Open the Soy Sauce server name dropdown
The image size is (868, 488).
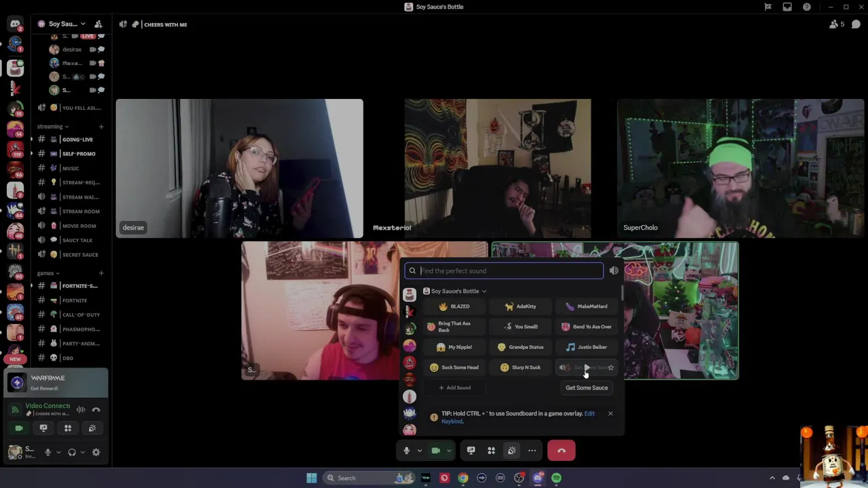[x=62, y=24]
